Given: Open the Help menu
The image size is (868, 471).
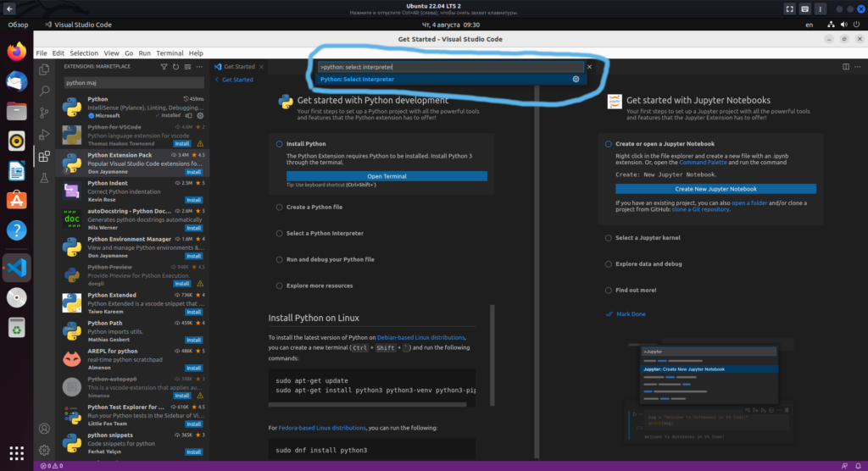Looking at the screenshot, I should click(196, 53).
